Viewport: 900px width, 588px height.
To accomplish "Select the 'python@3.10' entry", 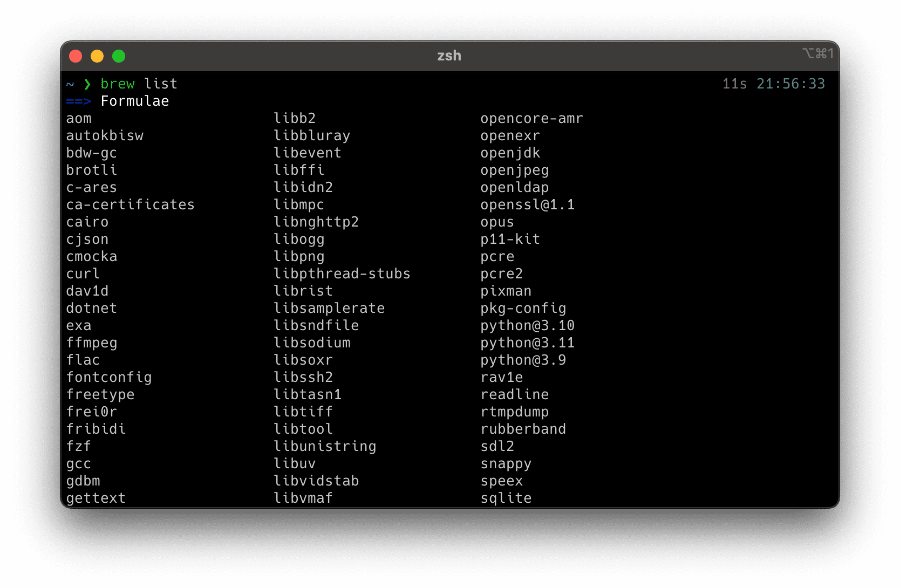I will pyautogui.click(x=528, y=326).
